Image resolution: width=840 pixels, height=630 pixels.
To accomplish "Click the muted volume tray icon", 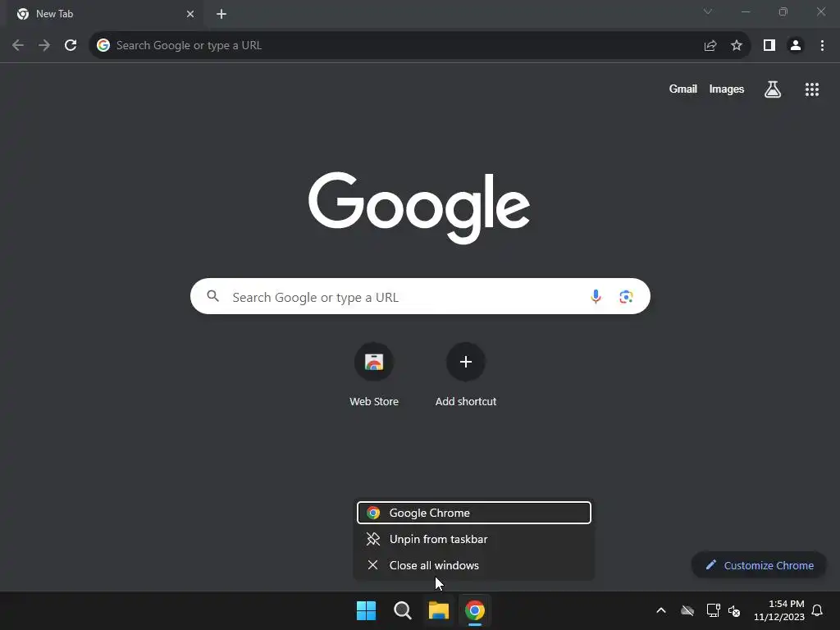I will tap(734, 610).
